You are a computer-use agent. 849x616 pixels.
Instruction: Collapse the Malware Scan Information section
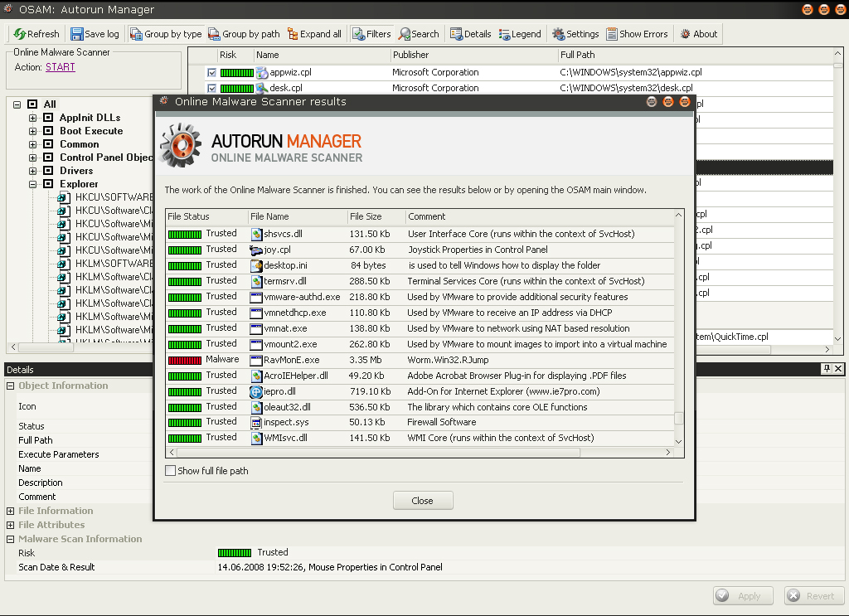tap(10, 539)
